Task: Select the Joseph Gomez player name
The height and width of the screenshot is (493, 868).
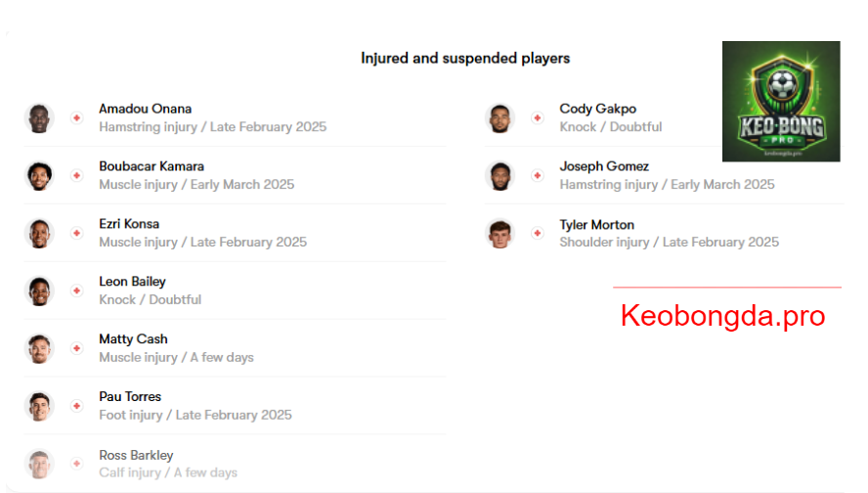Action: [x=604, y=166]
